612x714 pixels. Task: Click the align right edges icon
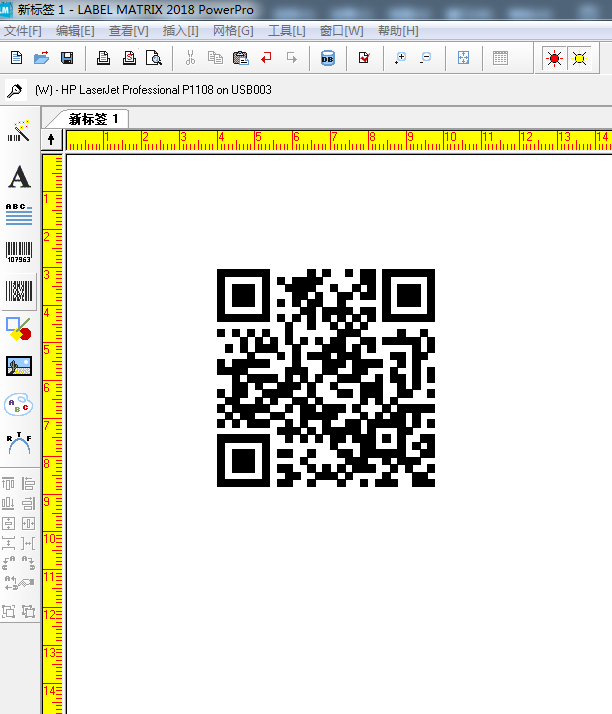click(x=28, y=504)
